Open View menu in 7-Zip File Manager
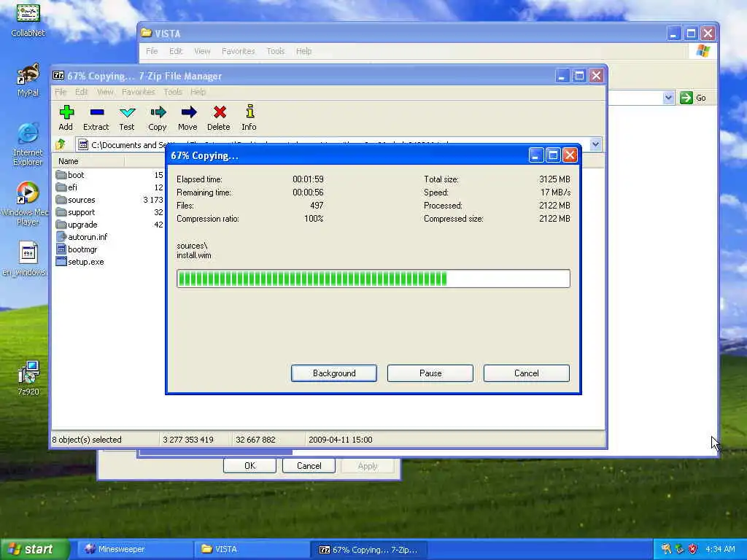 [x=105, y=92]
